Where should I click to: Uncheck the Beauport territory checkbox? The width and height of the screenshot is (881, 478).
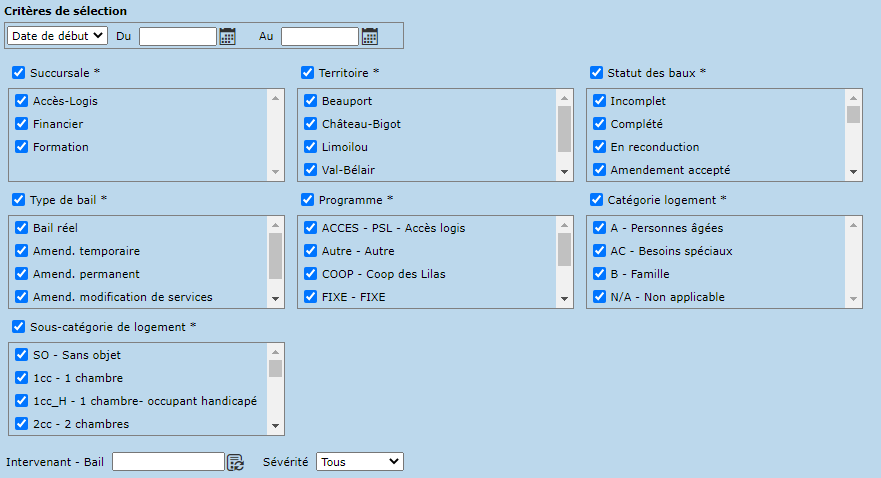[309, 101]
